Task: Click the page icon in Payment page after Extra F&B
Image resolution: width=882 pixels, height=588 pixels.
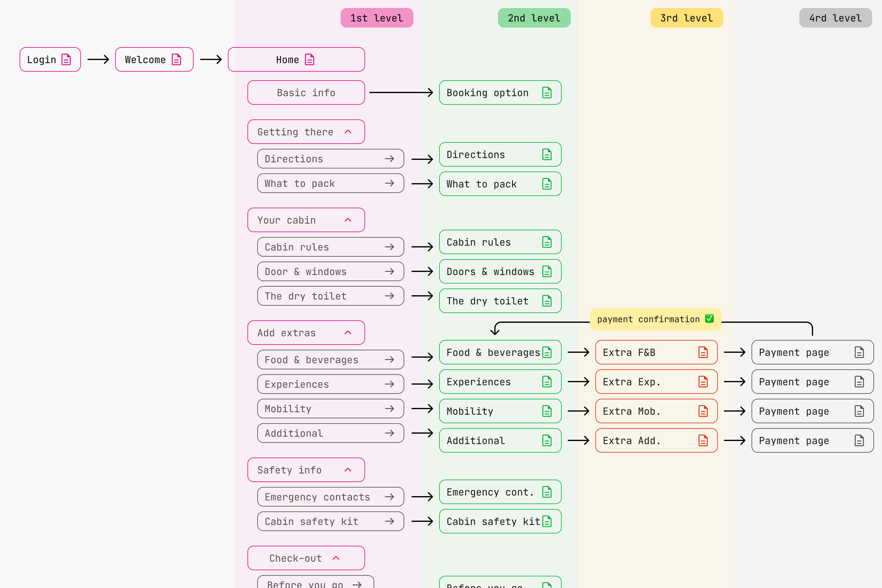Action: (x=859, y=352)
